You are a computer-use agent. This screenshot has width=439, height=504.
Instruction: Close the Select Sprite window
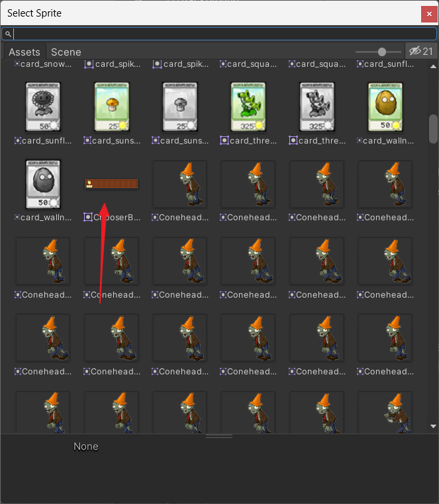(429, 14)
